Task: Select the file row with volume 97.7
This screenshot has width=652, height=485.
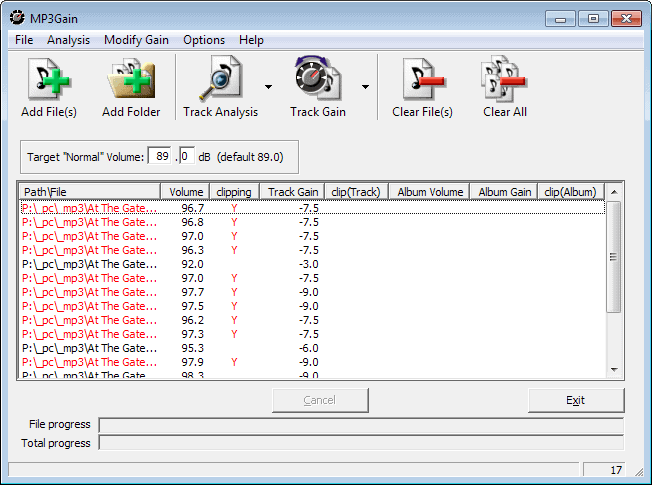Action: click(313, 292)
